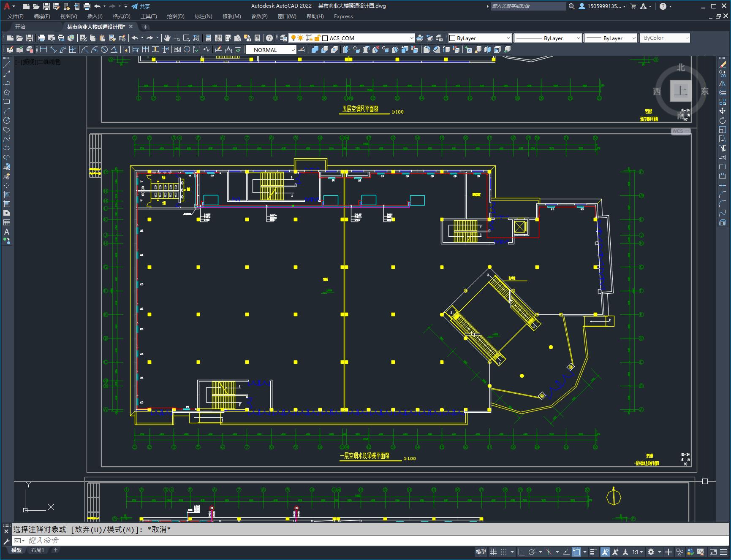Click the Zoom Window icon
731x560 pixels.
coord(186,38)
